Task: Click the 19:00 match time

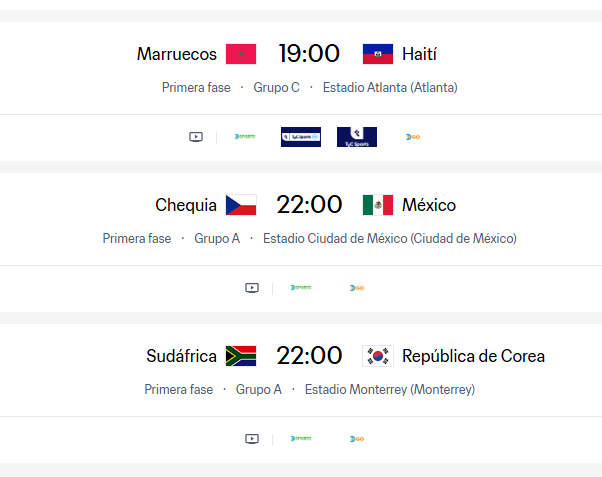Action: [309, 53]
